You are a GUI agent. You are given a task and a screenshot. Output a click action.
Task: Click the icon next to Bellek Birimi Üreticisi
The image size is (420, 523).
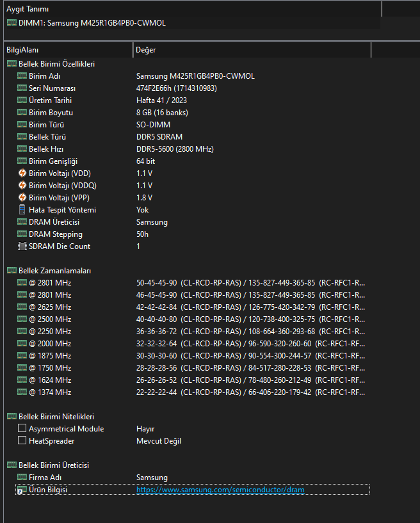(x=12, y=465)
